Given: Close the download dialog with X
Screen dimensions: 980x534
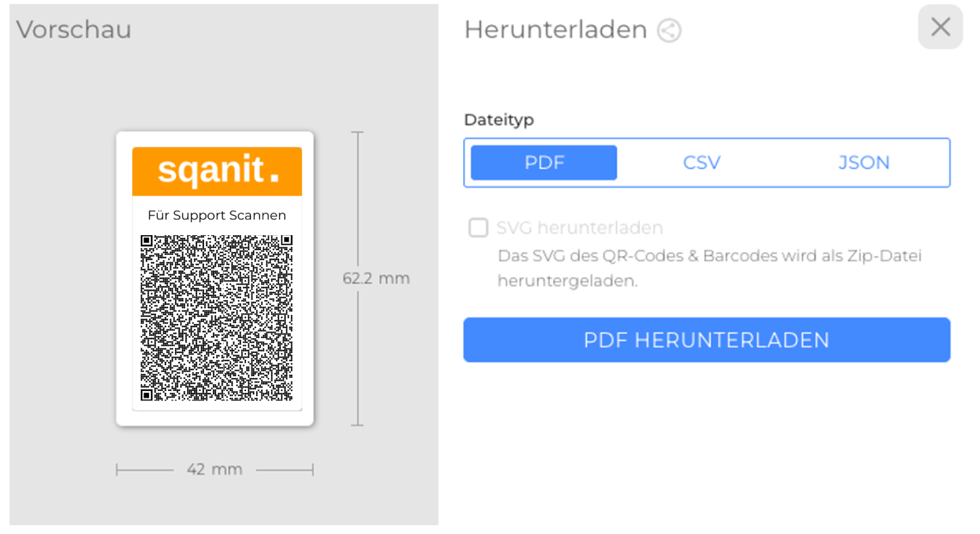Looking at the screenshot, I should [x=940, y=27].
